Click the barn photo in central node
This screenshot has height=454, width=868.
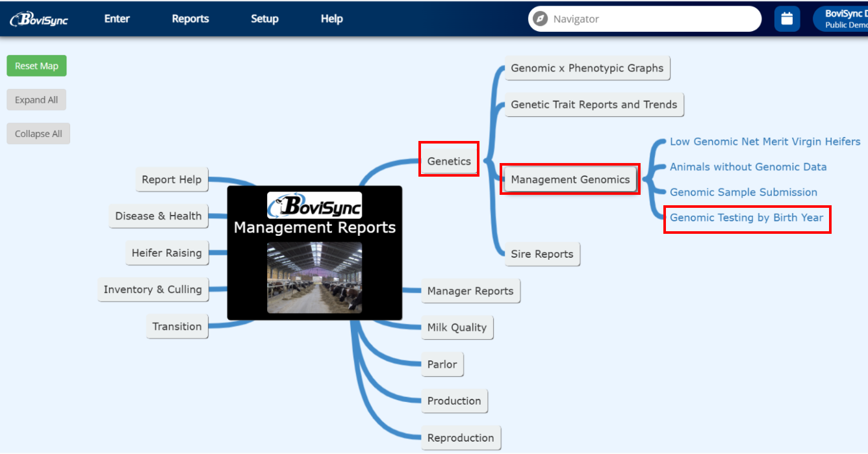point(314,278)
